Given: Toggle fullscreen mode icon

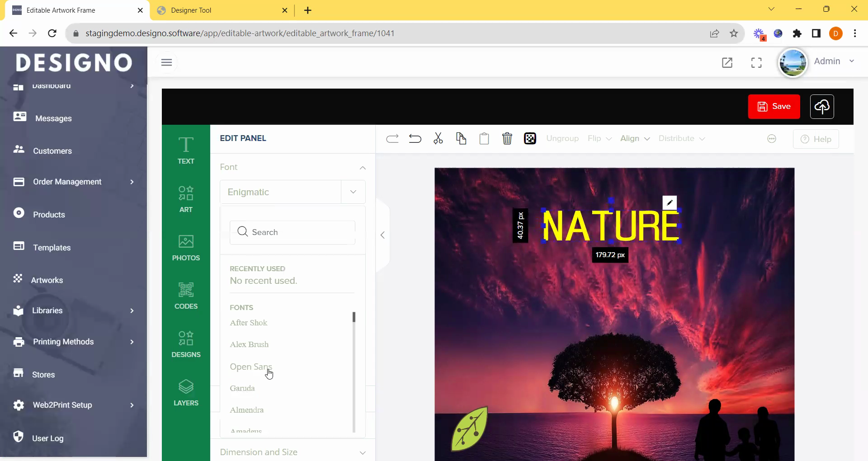Looking at the screenshot, I should pos(756,62).
